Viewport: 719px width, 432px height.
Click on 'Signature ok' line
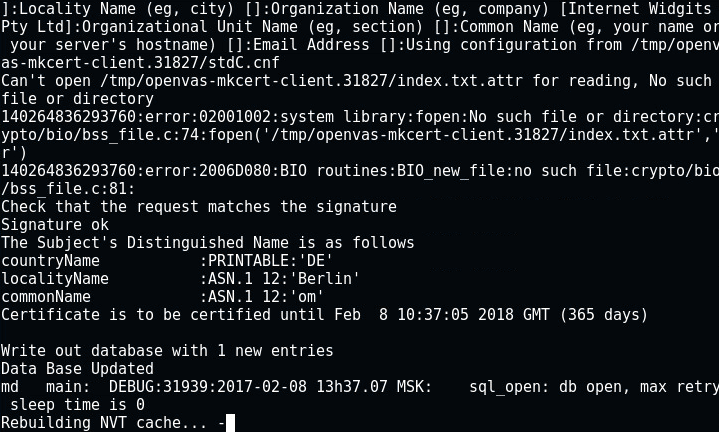pyautogui.click(x=55, y=225)
